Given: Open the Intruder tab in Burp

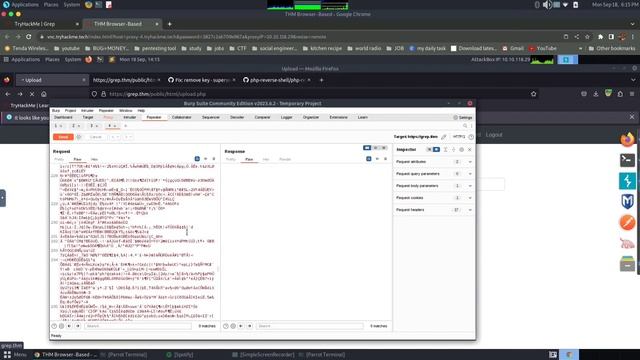Looking at the screenshot, I should point(130,118).
